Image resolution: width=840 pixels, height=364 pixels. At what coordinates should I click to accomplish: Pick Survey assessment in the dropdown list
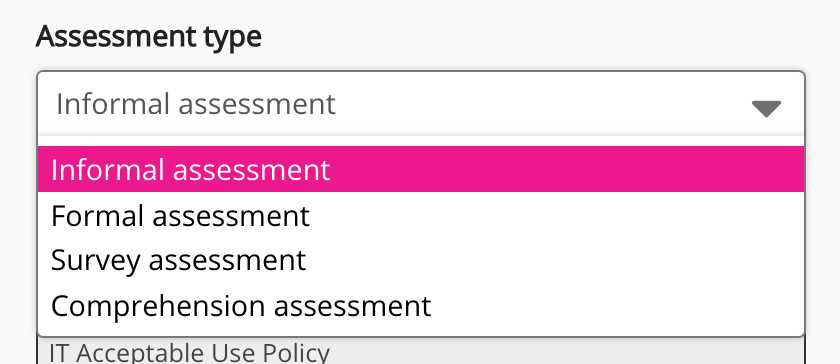pyautogui.click(x=421, y=261)
